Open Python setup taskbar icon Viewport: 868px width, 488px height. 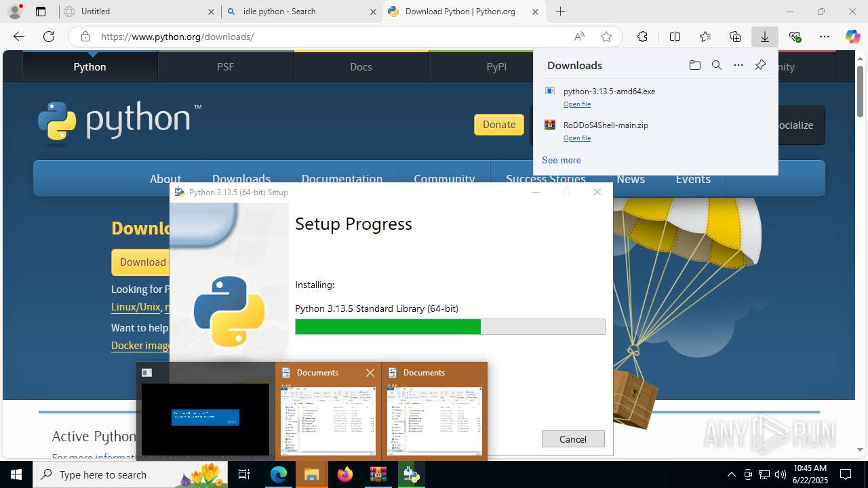click(411, 474)
